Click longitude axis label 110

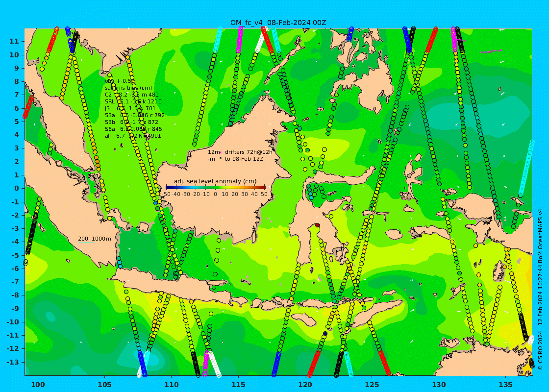172,385
